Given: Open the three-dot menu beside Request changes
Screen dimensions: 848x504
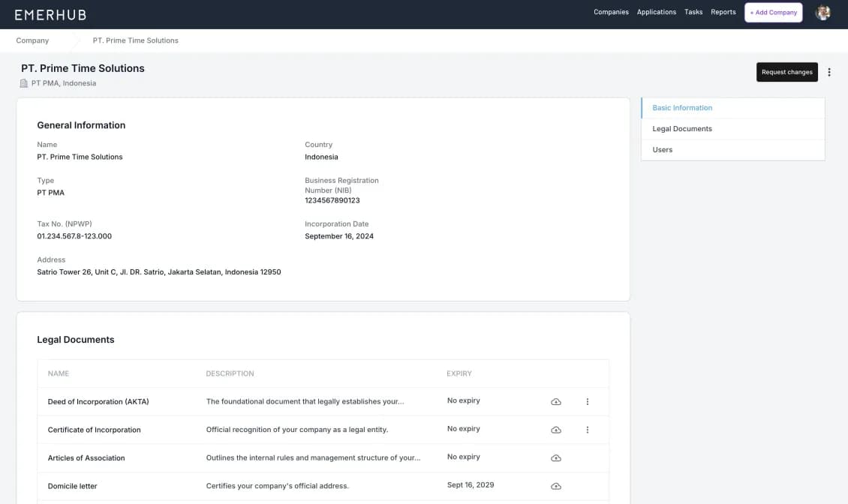Looking at the screenshot, I should click(828, 72).
